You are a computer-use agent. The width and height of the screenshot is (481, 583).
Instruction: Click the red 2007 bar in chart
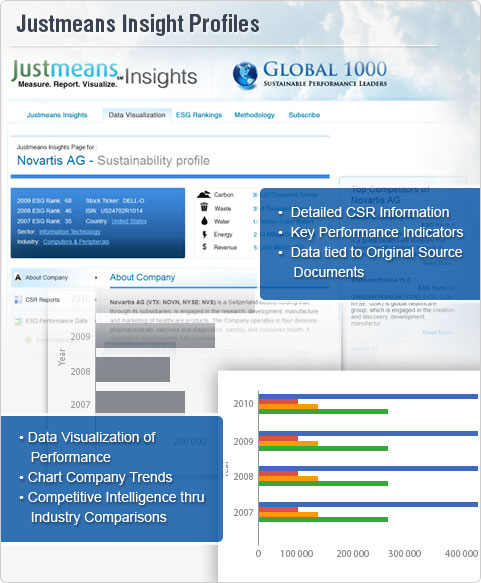coord(278,509)
